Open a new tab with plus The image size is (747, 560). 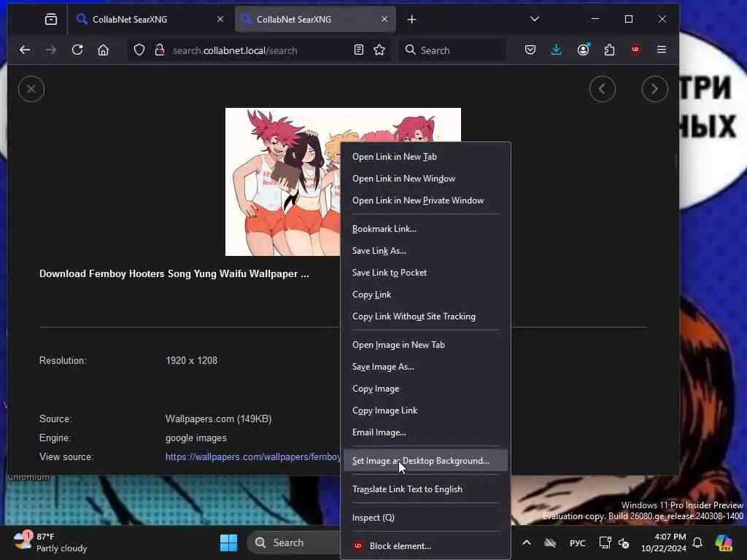[411, 20]
